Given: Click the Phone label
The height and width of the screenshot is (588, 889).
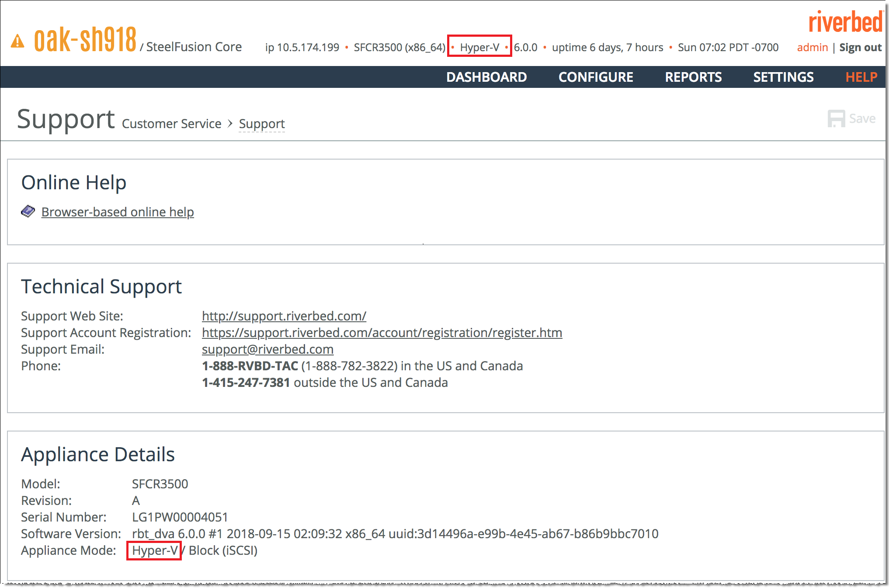Looking at the screenshot, I should tap(41, 365).
